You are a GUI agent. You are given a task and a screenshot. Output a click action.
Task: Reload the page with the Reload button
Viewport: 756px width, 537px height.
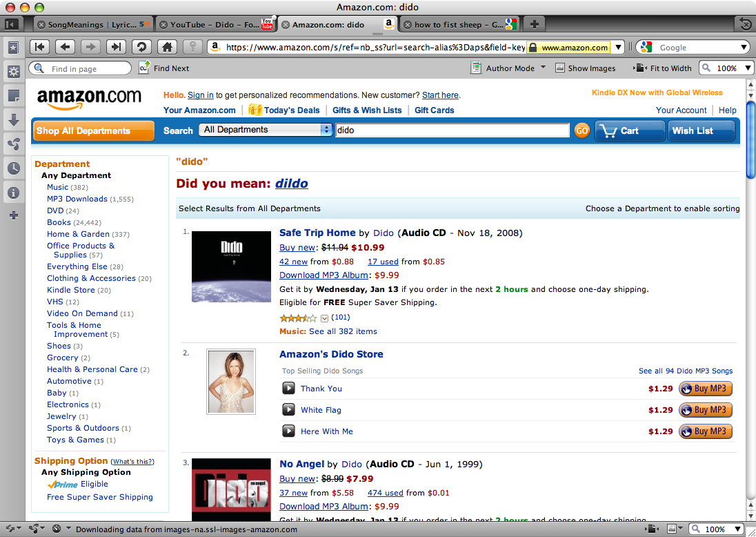[x=142, y=47]
